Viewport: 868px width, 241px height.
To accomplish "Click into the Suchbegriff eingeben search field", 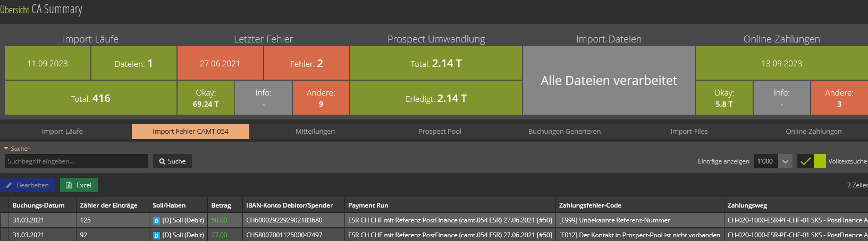I will (x=76, y=161).
